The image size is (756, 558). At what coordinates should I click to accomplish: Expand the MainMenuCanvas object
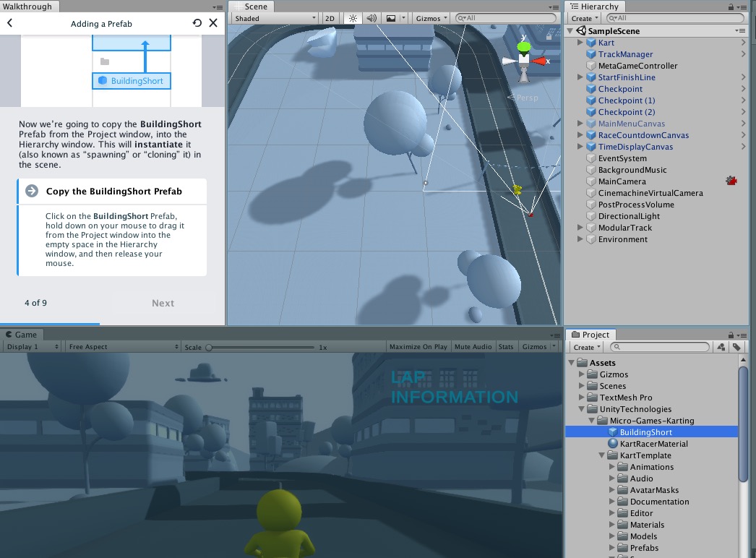tap(580, 124)
